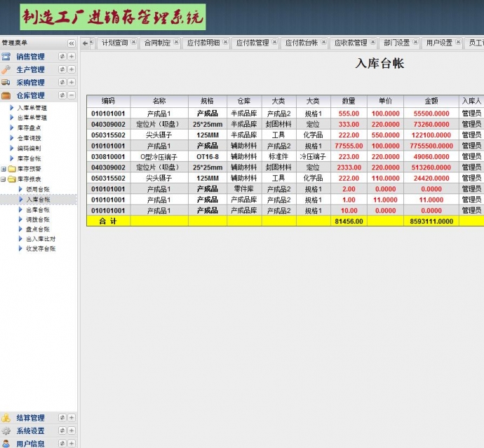Click the telephone icon of 销售管理
484x448 pixels.
(x=6, y=57)
